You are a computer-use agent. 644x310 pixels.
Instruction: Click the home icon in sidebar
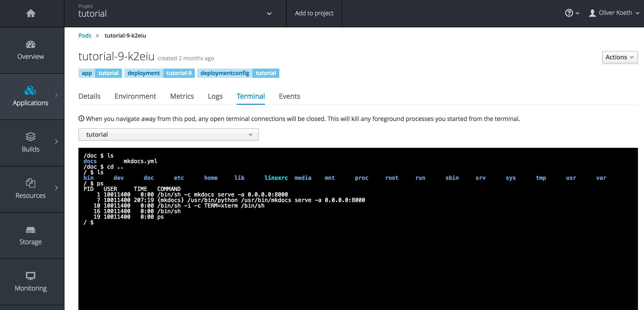click(x=31, y=13)
